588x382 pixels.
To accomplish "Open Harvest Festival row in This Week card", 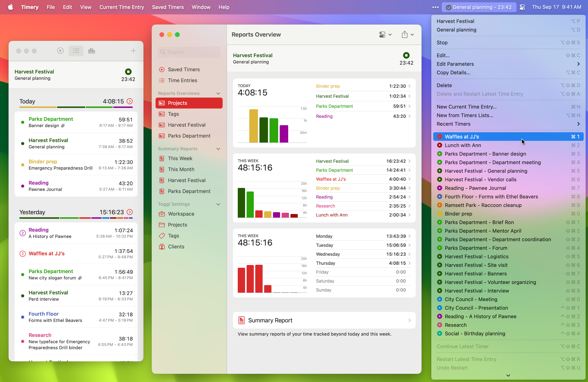I will tap(363, 161).
